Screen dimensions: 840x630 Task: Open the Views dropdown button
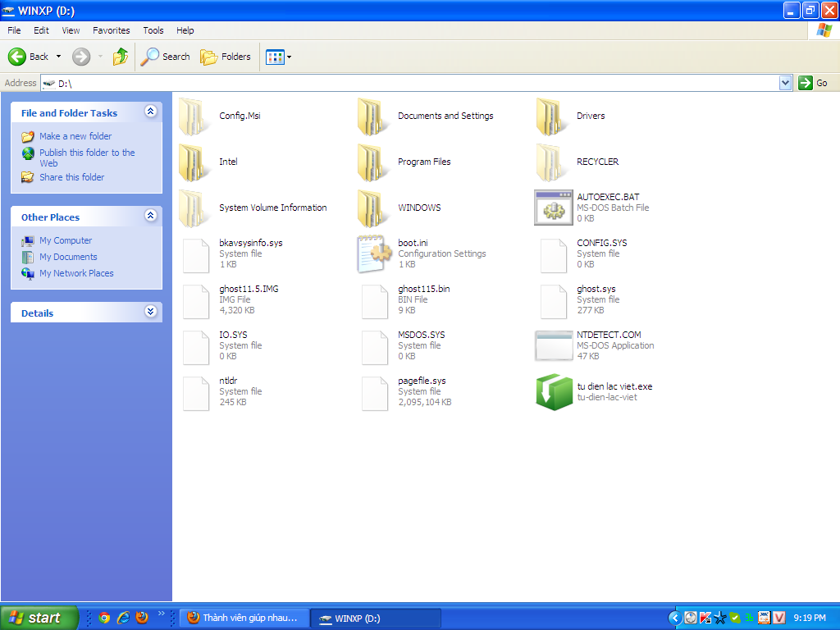coord(279,57)
